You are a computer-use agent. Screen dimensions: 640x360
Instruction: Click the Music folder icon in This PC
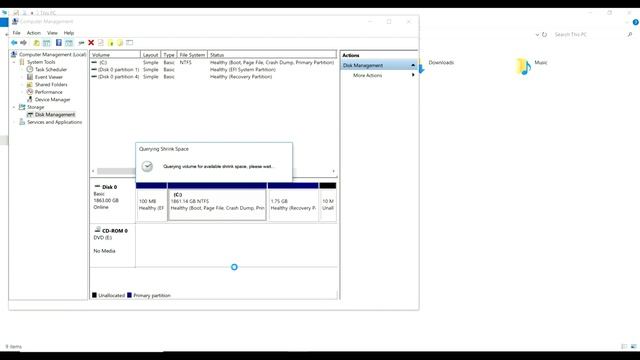[x=524, y=67]
